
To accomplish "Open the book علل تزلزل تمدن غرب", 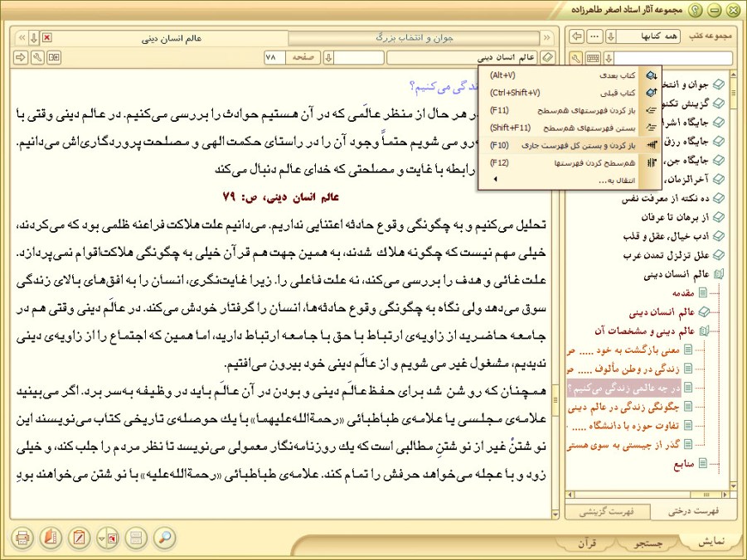I will (x=666, y=255).
